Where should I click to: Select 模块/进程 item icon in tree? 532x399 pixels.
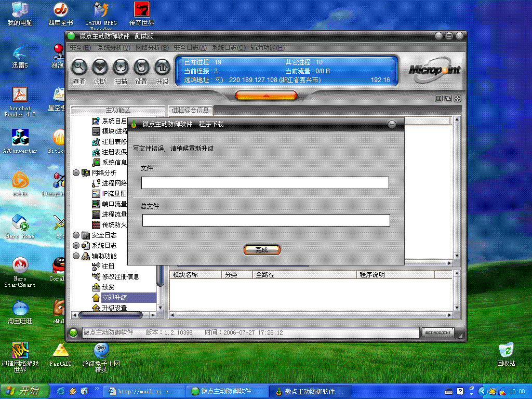pos(96,131)
